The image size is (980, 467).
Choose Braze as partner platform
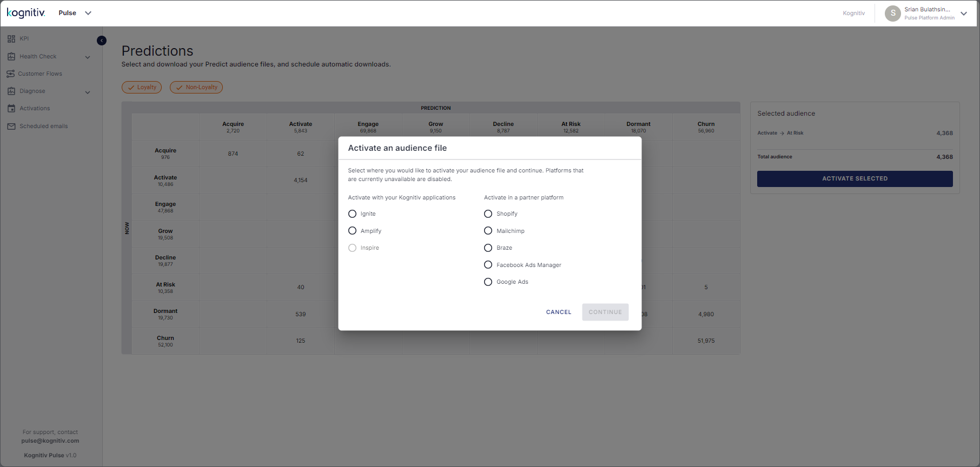[x=488, y=248]
